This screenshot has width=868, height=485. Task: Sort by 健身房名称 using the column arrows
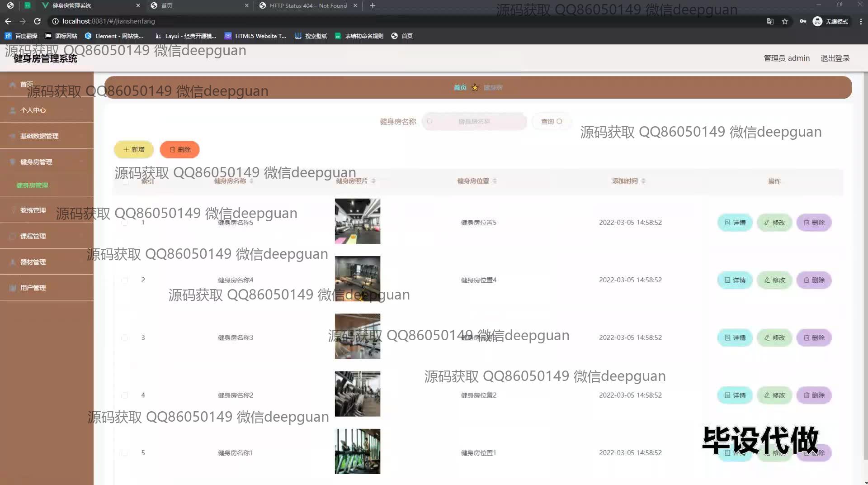point(251,181)
